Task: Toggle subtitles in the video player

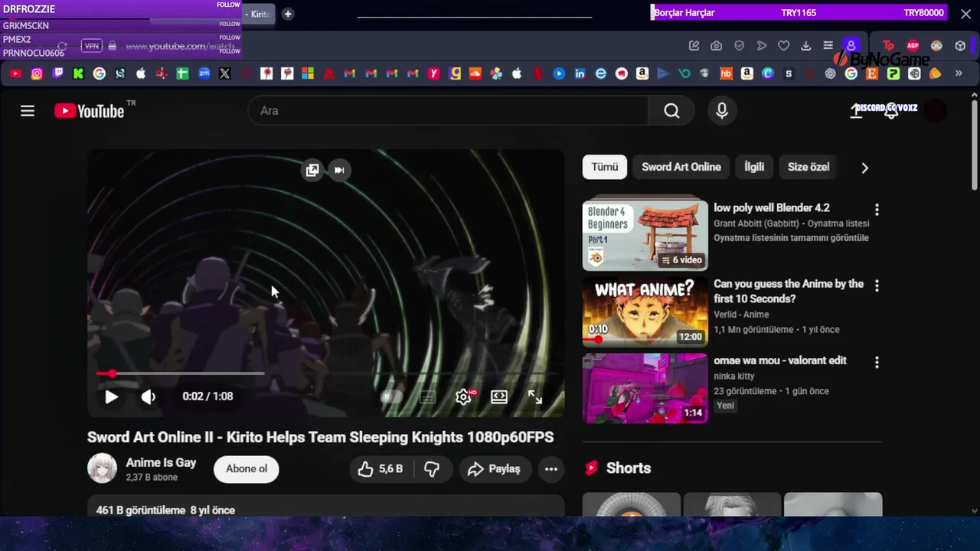Action: pyautogui.click(x=427, y=396)
